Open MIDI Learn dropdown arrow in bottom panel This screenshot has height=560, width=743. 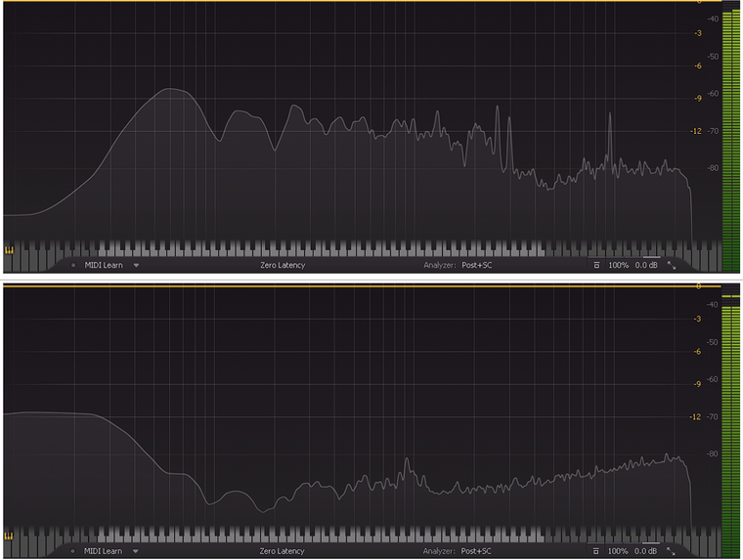136,551
